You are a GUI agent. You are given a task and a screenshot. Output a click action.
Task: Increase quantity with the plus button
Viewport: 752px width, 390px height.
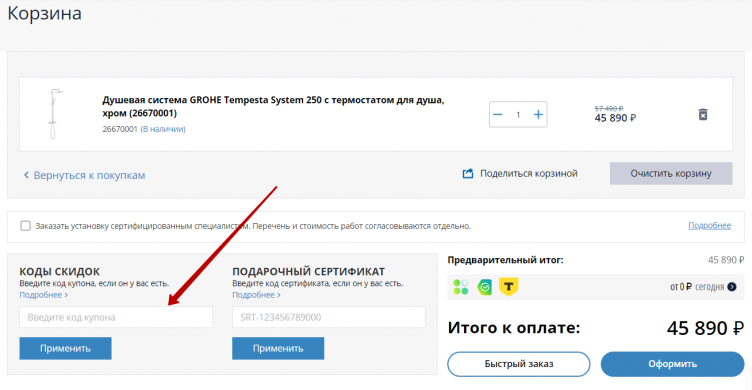[538, 115]
